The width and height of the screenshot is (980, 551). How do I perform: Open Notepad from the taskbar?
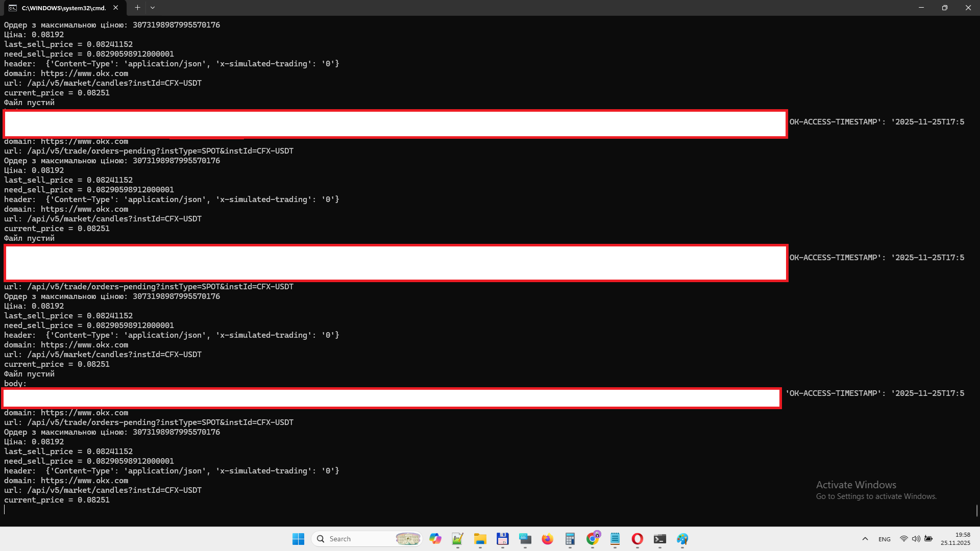coord(615,539)
